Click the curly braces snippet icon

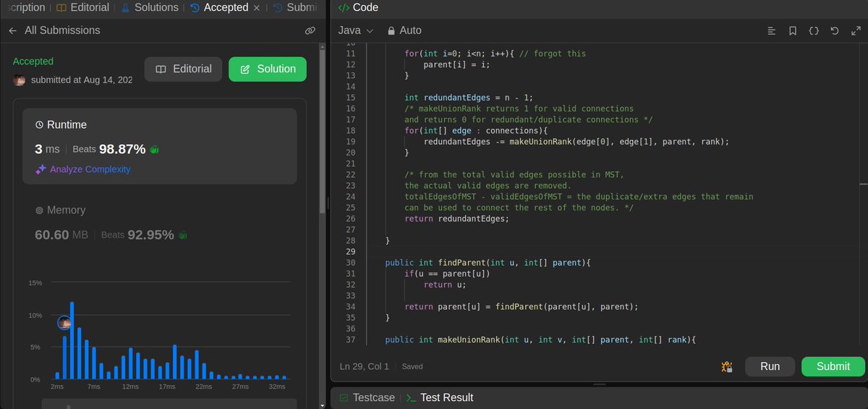click(814, 30)
